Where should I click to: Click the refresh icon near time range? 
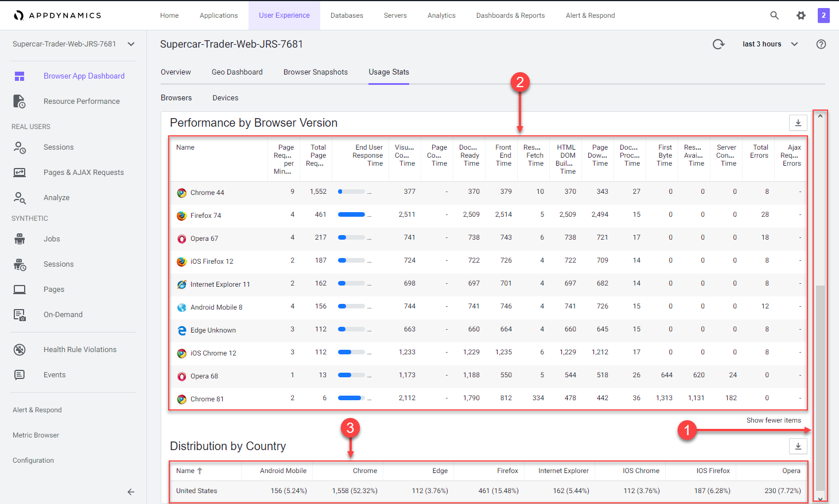pos(718,44)
